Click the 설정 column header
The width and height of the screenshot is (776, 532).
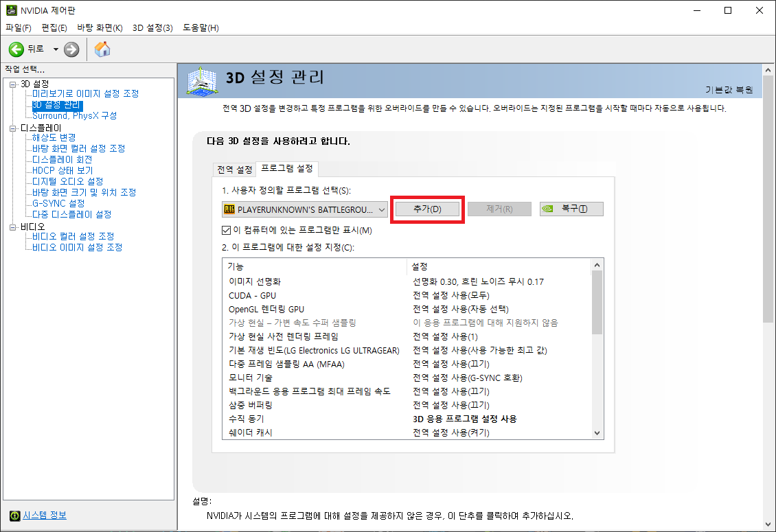tap(499, 267)
